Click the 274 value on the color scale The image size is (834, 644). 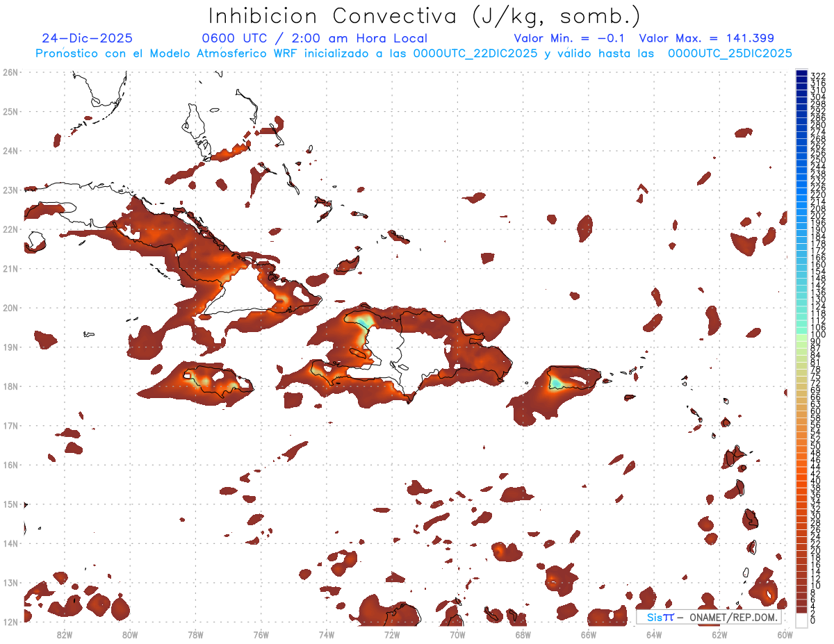click(818, 132)
